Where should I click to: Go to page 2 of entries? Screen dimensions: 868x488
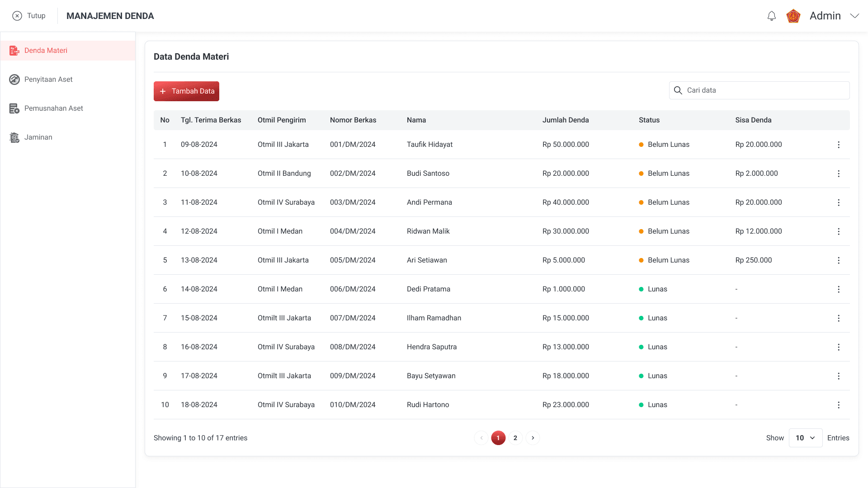tap(515, 438)
